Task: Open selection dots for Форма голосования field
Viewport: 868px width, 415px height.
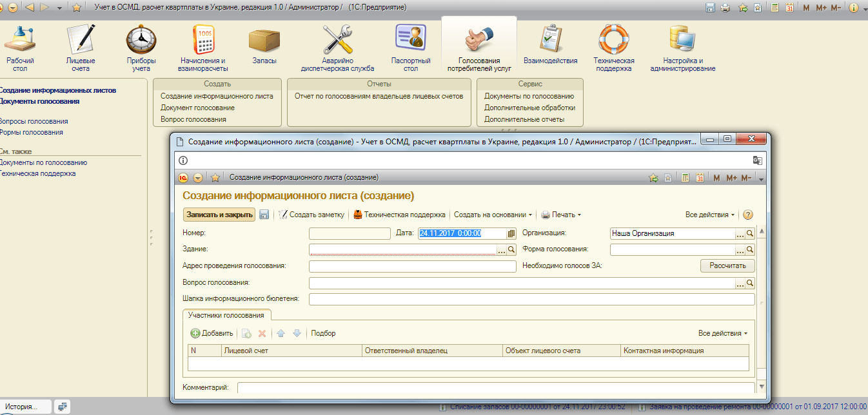Action: coord(740,249)
